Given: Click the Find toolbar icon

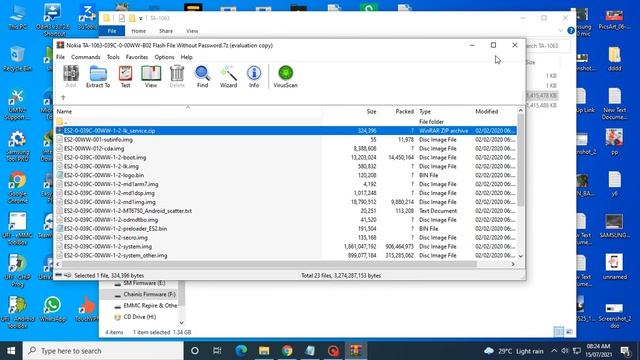Looking at the screenshot, I should pyautogui.click(x=202, y=76).
